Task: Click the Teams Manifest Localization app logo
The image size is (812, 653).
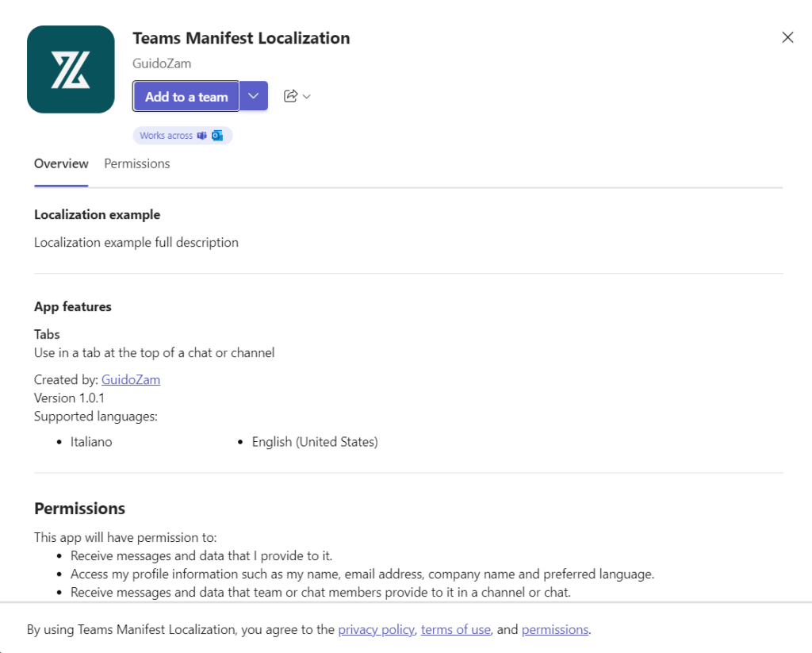Action: (71, 69)
